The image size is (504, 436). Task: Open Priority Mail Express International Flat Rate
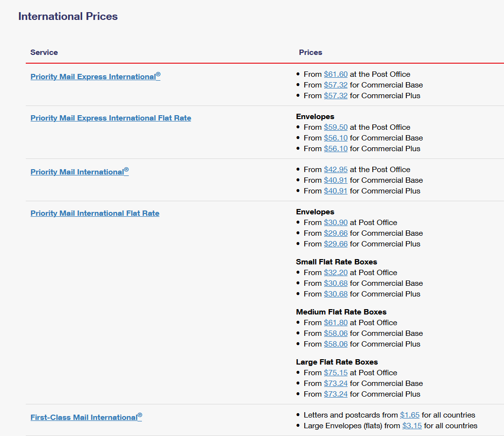111,118
